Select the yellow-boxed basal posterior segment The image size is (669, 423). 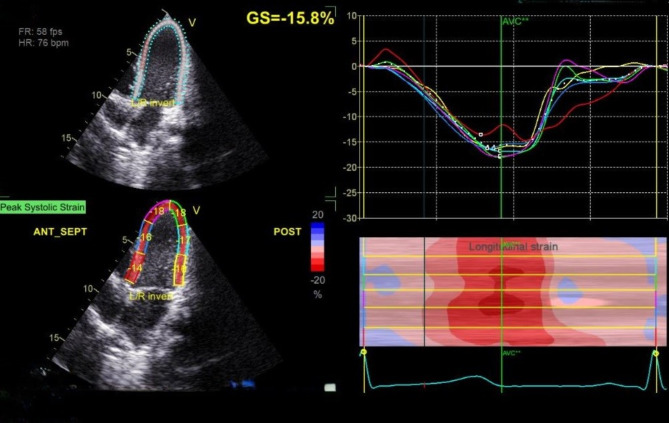[180, 270]
